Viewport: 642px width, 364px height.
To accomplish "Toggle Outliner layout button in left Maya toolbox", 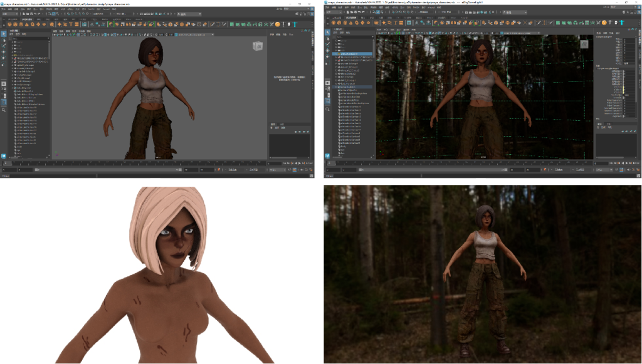I will pos(4,102).
